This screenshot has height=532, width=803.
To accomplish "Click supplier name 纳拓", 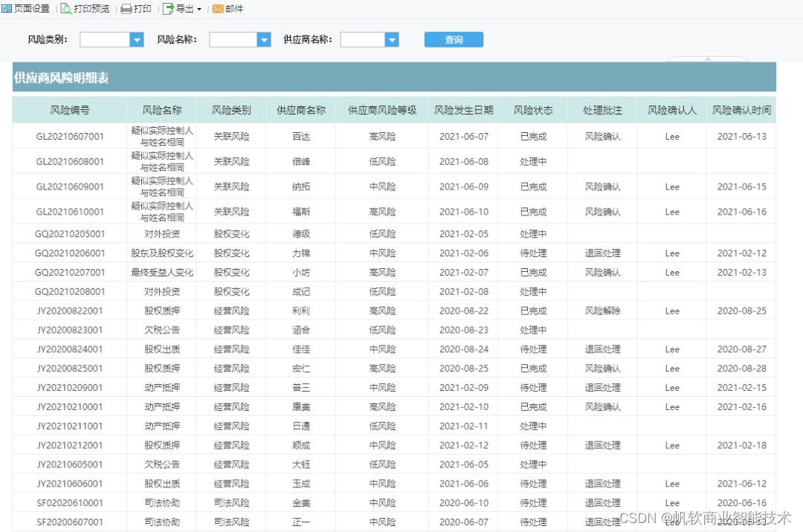I will (x=301, y=186).
